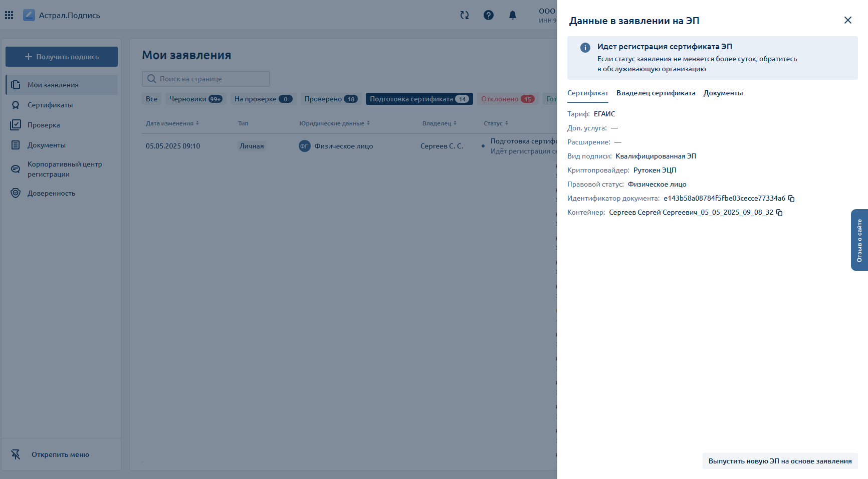Click the Мои заявления page heading
The image size is (868, 479).
point(186,55)
